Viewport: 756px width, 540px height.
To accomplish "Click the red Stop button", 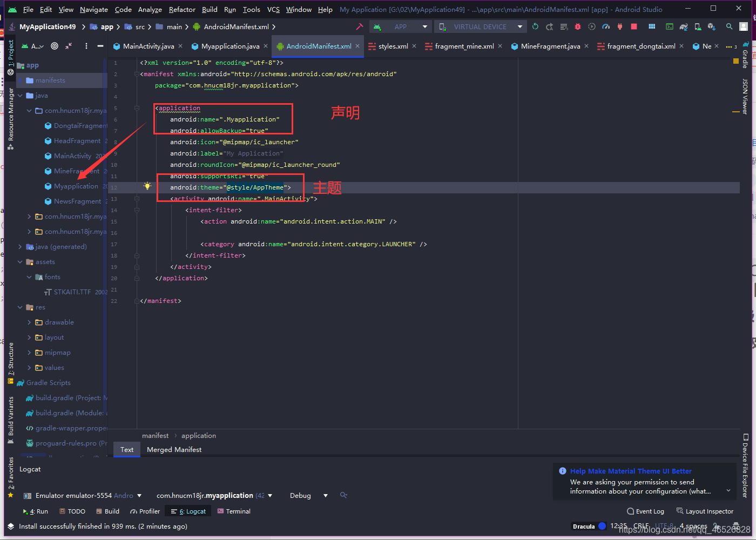I will pos(634,26).
